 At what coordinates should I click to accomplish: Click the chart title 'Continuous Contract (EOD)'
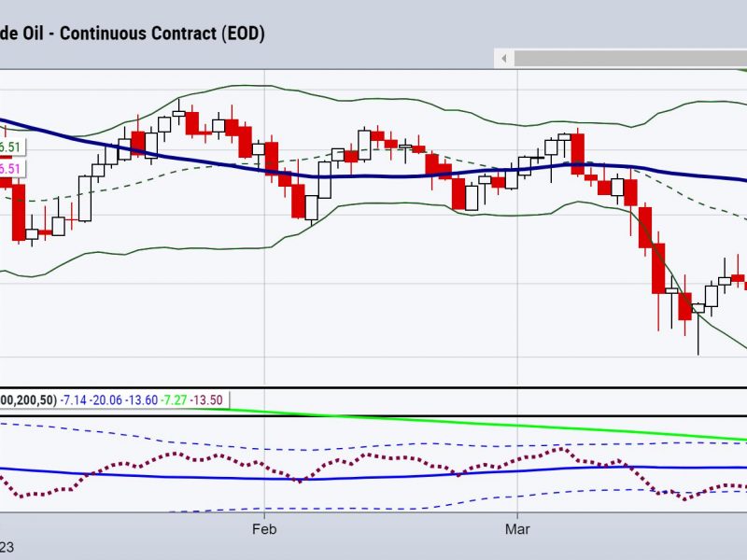tap(162, 34)
